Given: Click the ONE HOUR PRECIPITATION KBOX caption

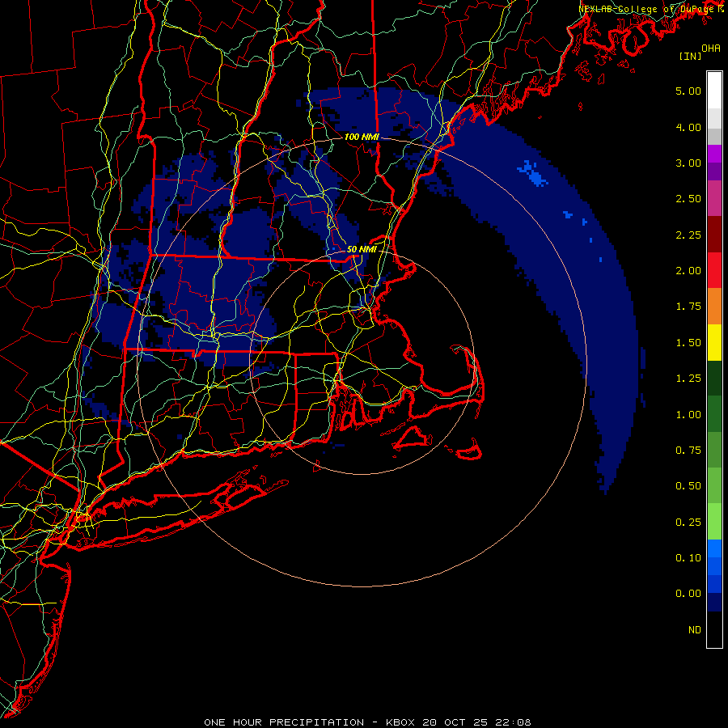Looking at the screenshot, I should [x=367, y=722].
